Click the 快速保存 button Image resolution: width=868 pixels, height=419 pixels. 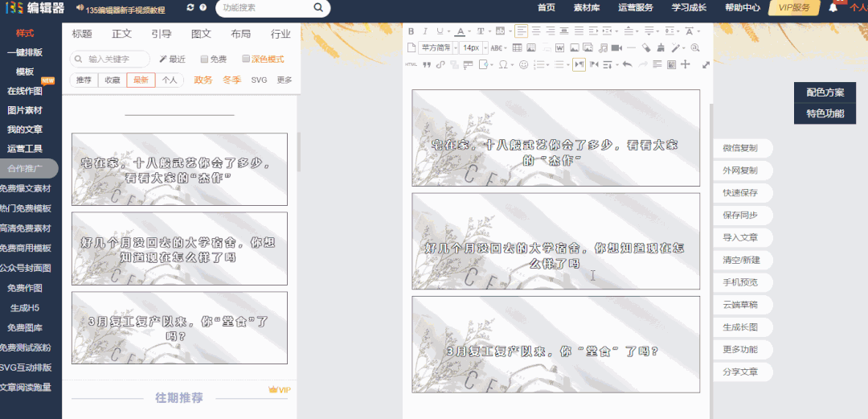[x=739, y=193]
